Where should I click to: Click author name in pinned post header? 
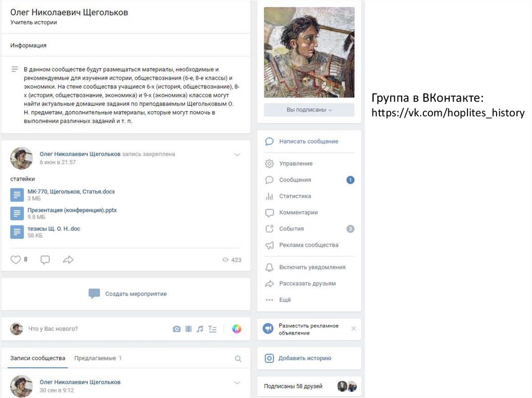coord(80,154)
